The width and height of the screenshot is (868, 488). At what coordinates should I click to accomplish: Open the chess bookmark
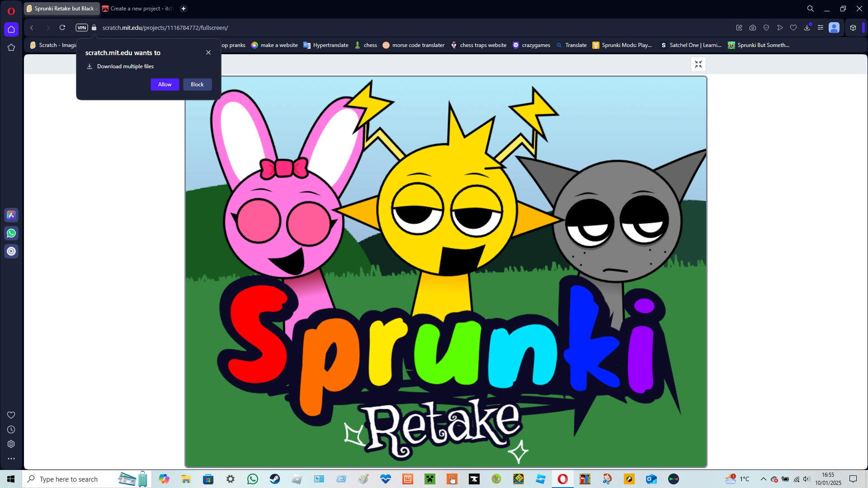tap(366, 45)
